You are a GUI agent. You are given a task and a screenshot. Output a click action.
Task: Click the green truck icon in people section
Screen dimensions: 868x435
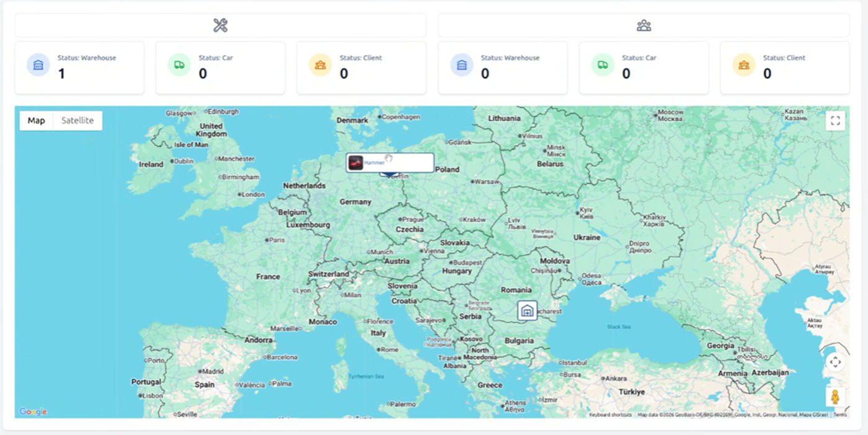tap(603, 65)
